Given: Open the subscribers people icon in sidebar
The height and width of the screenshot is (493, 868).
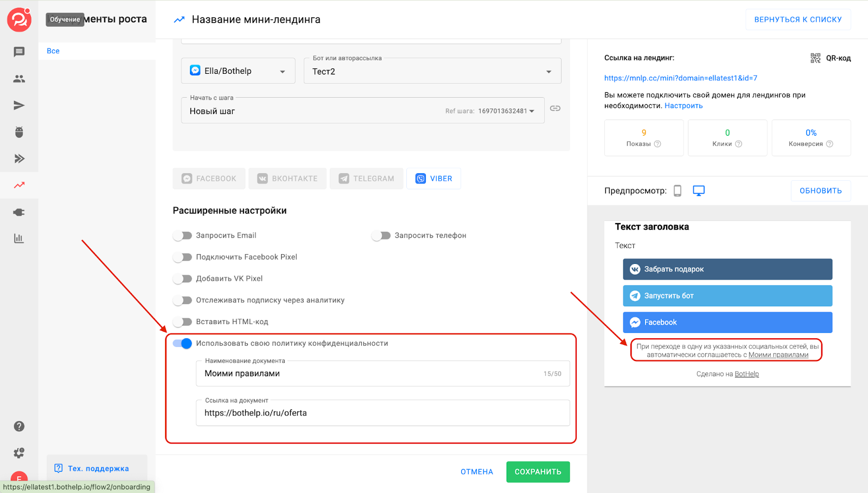Looking at the screenshot, I should click(x=19, y=79).
